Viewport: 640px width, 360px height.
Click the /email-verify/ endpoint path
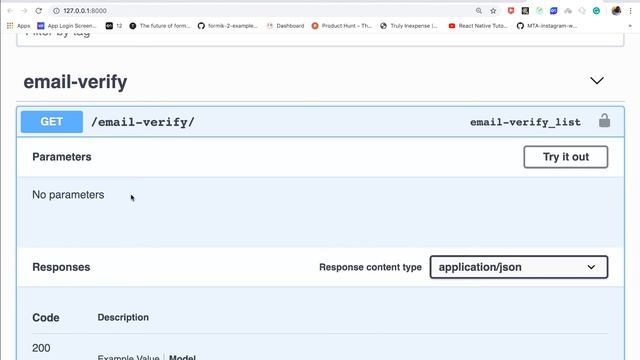pyautogui.click(x=143, y=122)
